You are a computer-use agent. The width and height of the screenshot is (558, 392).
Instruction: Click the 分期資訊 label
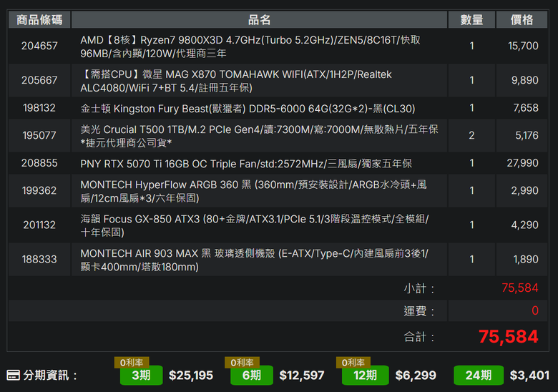tap(50, 376)
